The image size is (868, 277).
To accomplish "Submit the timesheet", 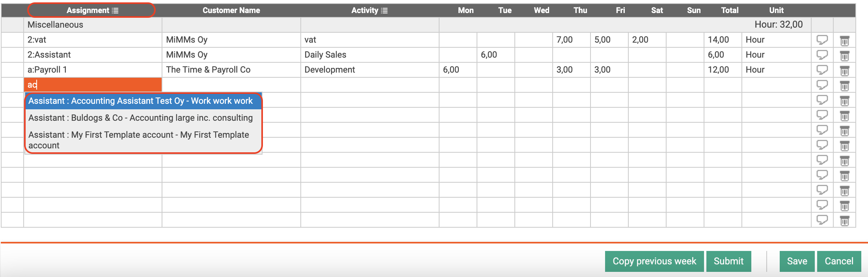I will [728, 261].
